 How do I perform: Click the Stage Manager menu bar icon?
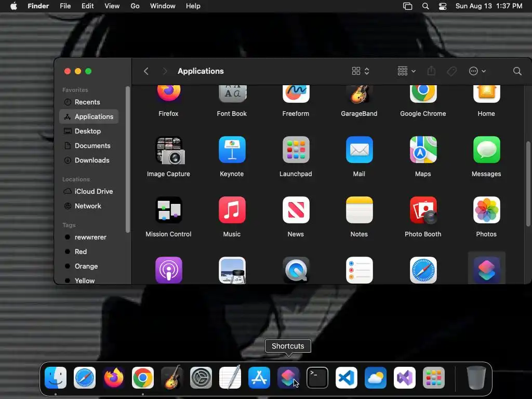(x=407, y=6)
